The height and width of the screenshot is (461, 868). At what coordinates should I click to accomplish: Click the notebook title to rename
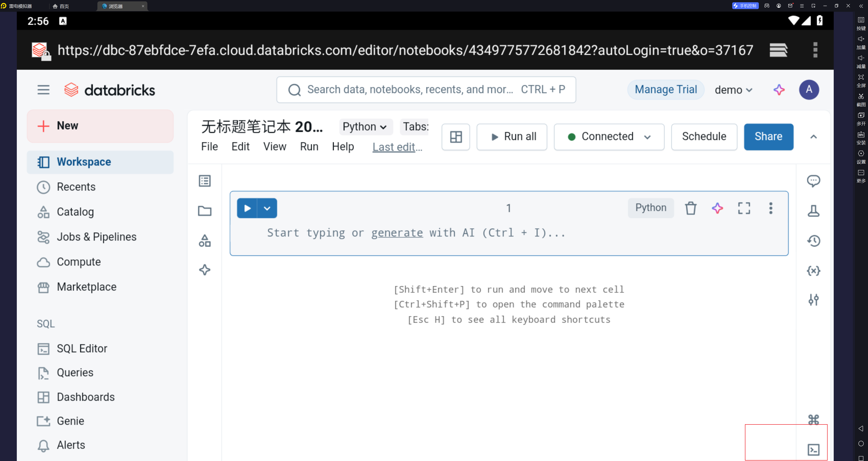pyautogui.click(x=262, y=127)
